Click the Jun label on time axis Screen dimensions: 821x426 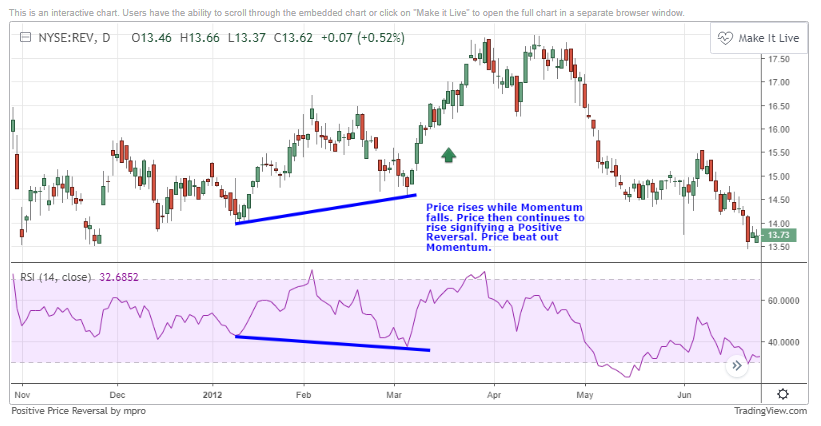pyautogui.click(x=684, y=395)
